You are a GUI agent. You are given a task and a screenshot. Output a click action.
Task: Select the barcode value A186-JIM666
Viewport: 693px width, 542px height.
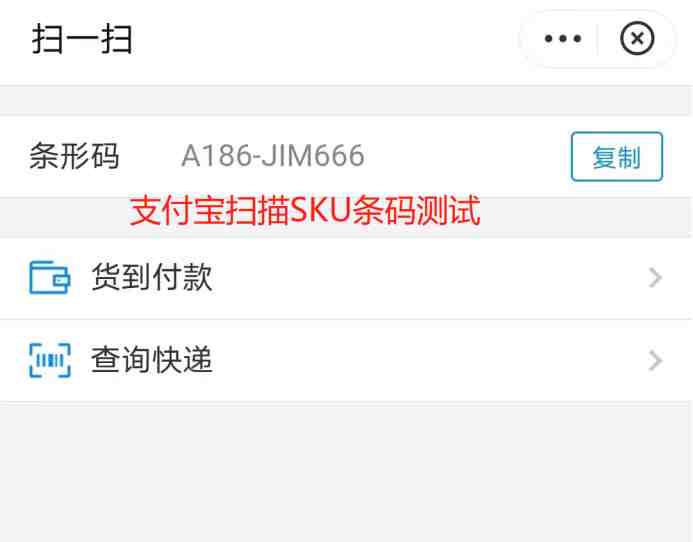tap(273, 156)
